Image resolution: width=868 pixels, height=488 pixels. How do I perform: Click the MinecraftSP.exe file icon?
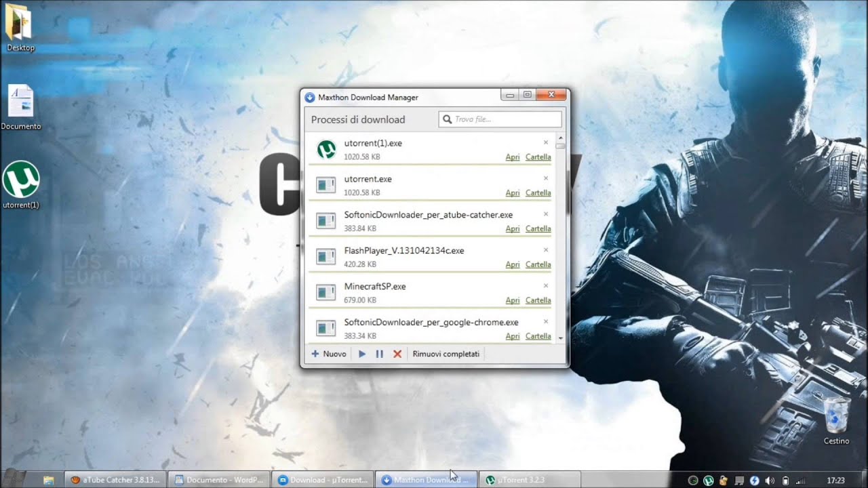point(326,293)
